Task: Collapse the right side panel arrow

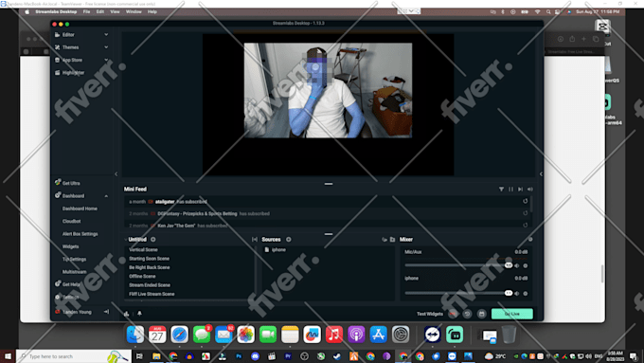Action: [x=541, y=173]
